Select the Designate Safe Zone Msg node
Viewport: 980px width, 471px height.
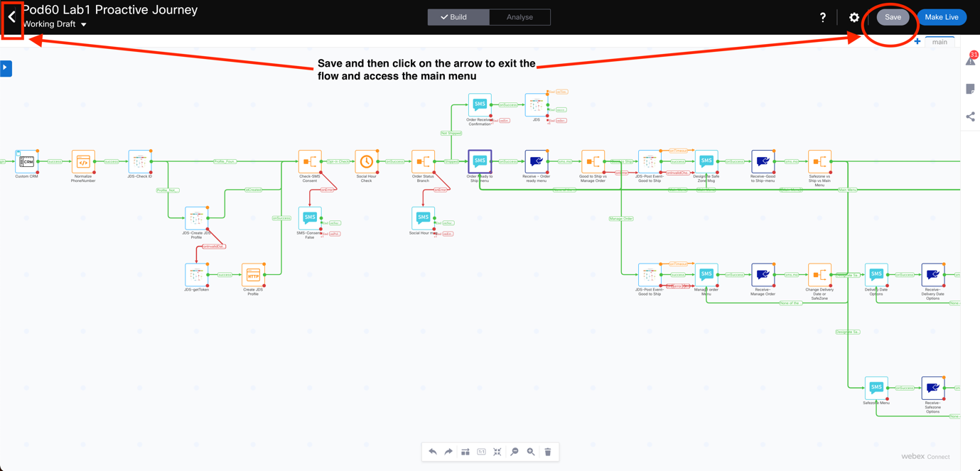706,162
